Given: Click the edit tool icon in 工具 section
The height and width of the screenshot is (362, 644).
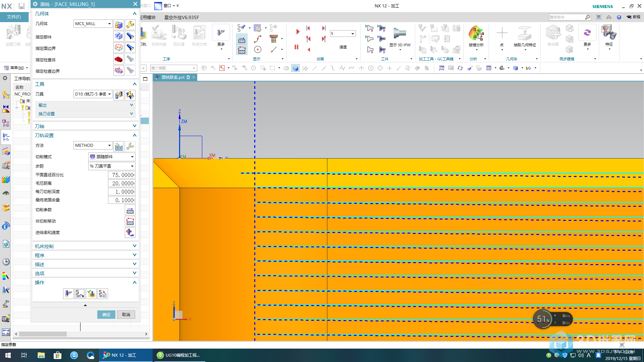Looking at the screenshot, I should point(130,95).
